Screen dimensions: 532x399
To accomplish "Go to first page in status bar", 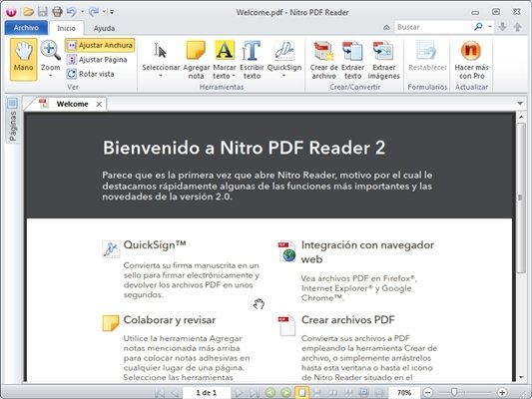I will click(160, 393).
